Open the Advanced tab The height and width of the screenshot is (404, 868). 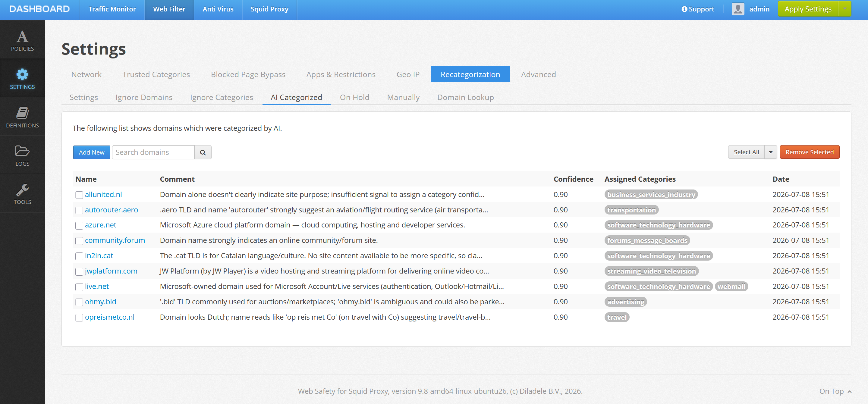tap(538, 74)
